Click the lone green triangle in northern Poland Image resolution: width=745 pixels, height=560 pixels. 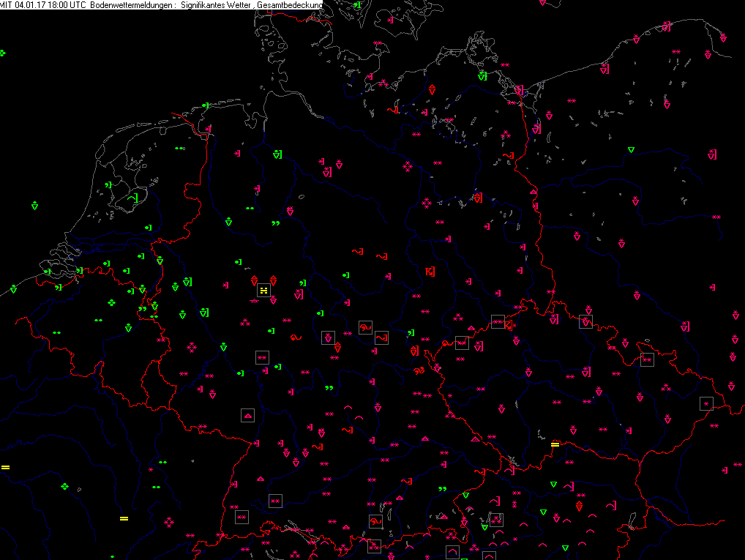(x=631, y=150)
